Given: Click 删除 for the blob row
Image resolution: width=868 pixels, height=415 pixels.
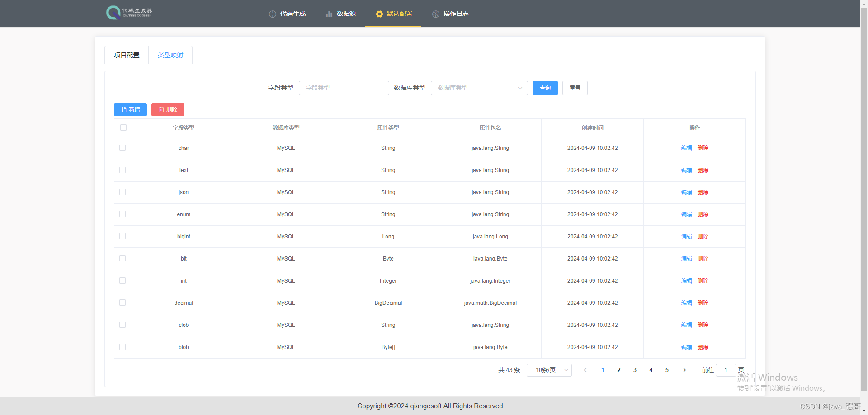Looking at the screenshot, I should coord(703,347).
